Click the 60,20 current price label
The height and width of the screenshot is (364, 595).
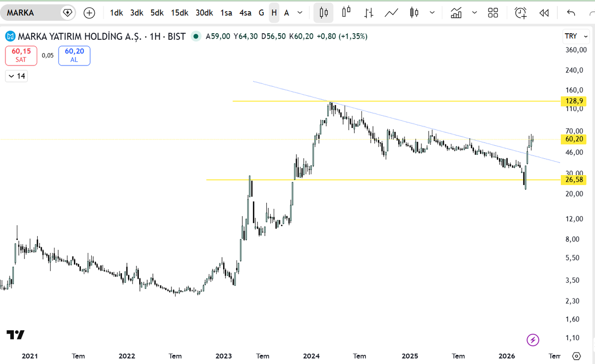pos(575,139)
